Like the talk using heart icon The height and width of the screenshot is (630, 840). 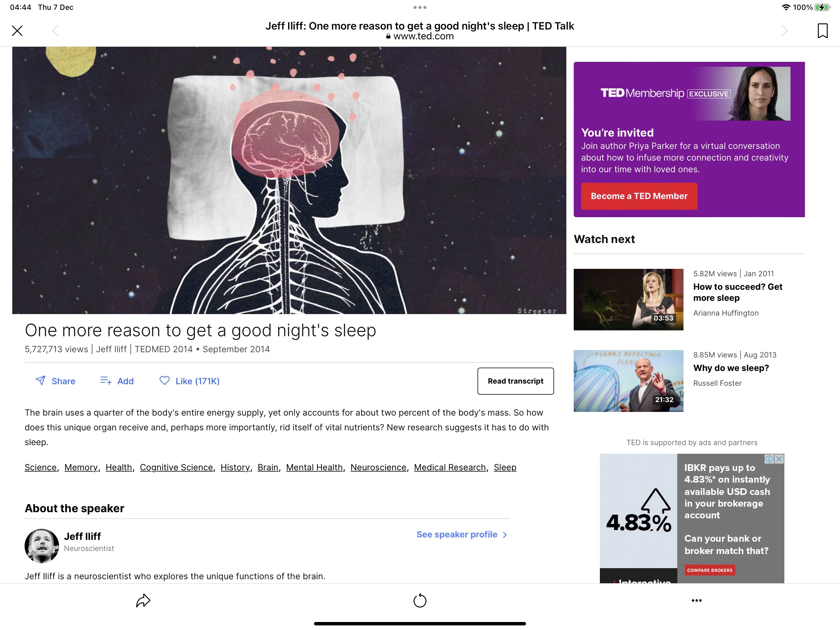164,380
